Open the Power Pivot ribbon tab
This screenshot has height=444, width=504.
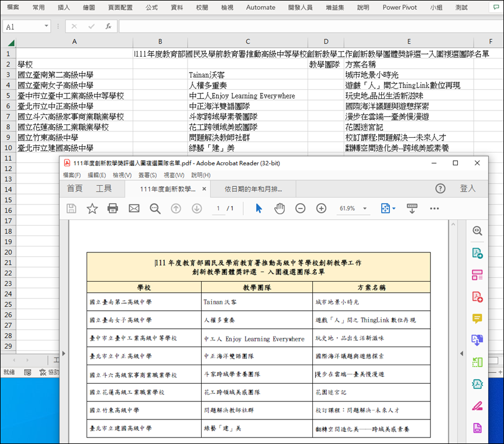(400, 8)
